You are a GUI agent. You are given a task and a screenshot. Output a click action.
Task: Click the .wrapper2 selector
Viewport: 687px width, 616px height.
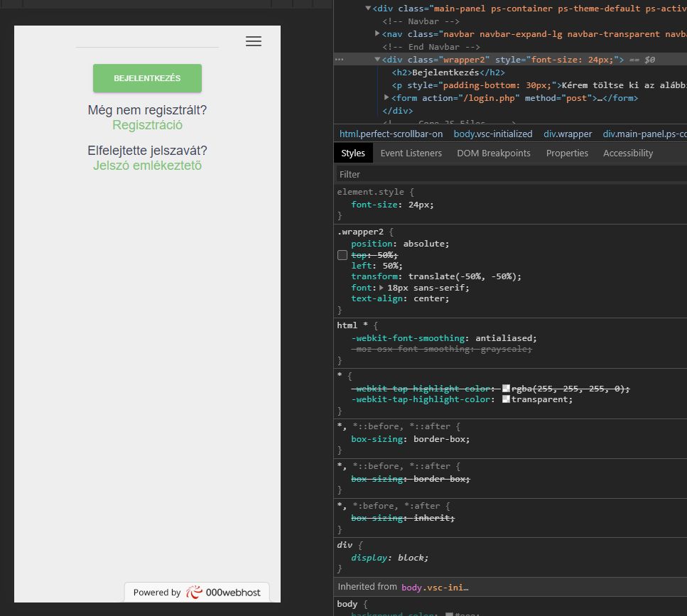click(x=360, y=232)
